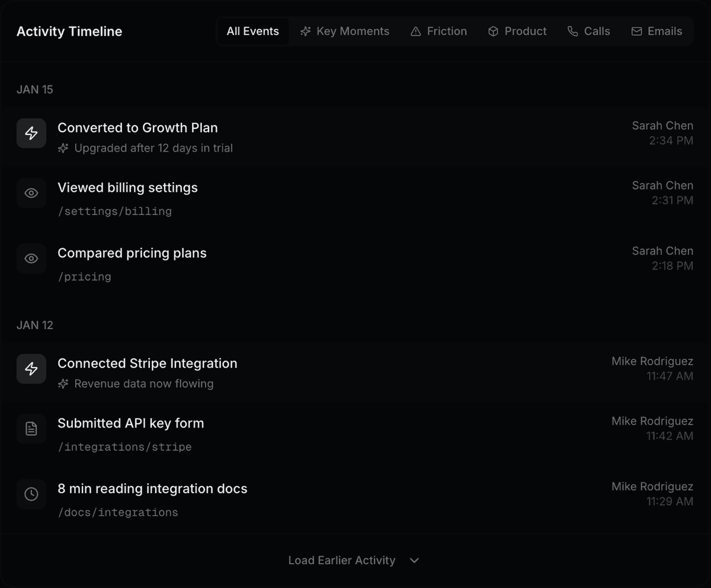The image size is (711, 588).
Task: Click the /docs/integrations path link
Action: [x=118, y=512]
